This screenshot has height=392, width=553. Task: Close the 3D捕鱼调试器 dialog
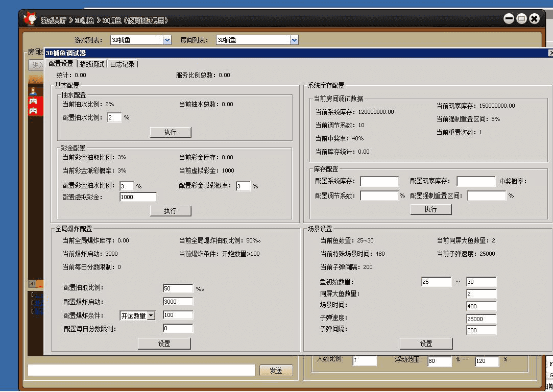pos(550,53)
